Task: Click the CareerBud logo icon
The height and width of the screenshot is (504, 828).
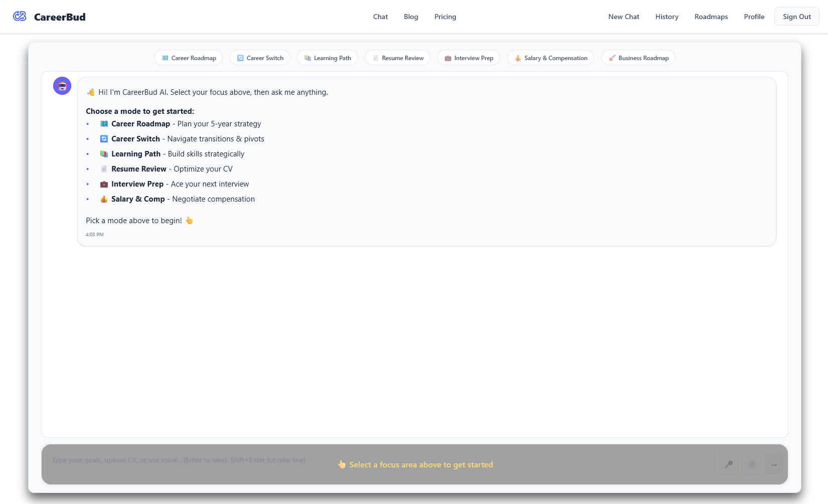Action: pyautogui.click(x=20, y=16)
